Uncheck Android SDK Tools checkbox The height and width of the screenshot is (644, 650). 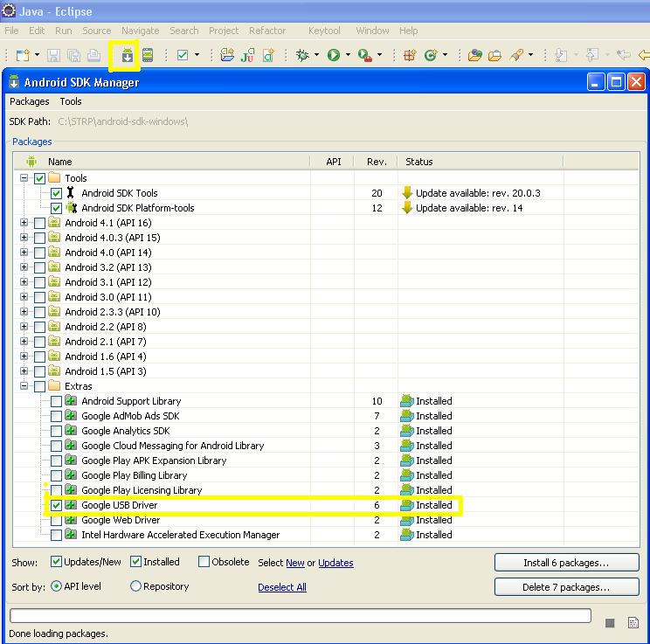click(57, 193)
